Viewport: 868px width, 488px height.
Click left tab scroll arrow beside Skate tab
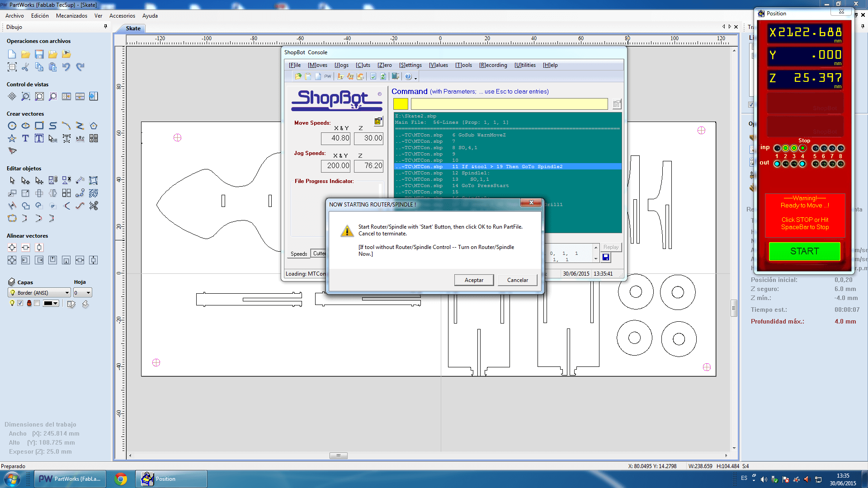723,27
